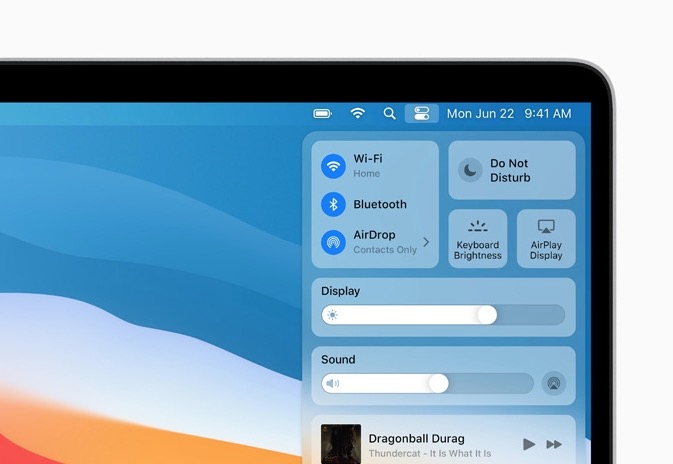
Task: Skip to the next track
Action: pyautogui.click(x=554, y=444)
